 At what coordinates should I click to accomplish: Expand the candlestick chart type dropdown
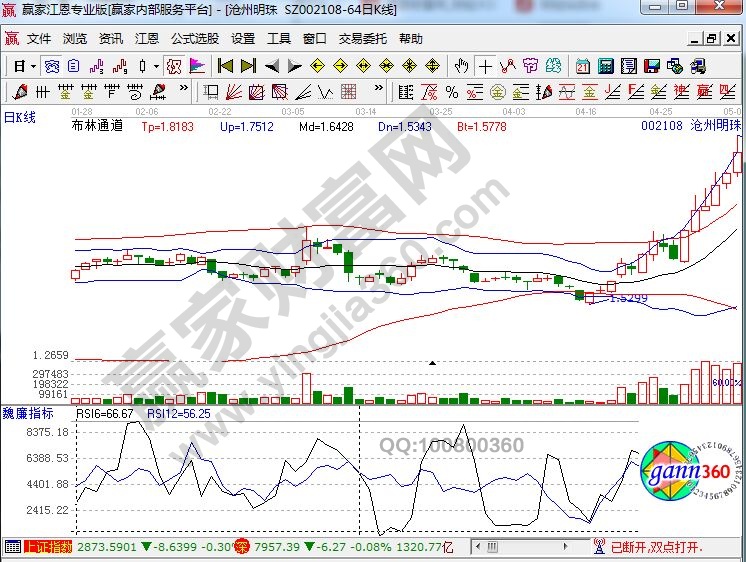pyautogui.click(x=155, y=66)
